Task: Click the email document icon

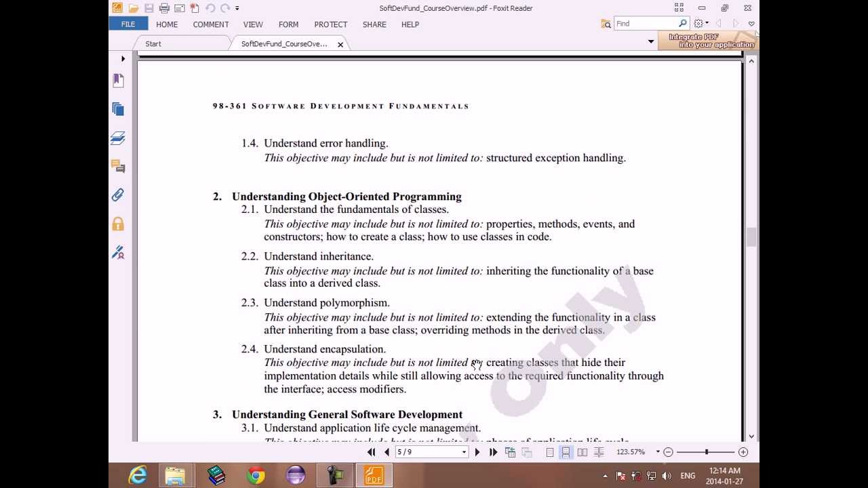Action: [x=179, y=8]
